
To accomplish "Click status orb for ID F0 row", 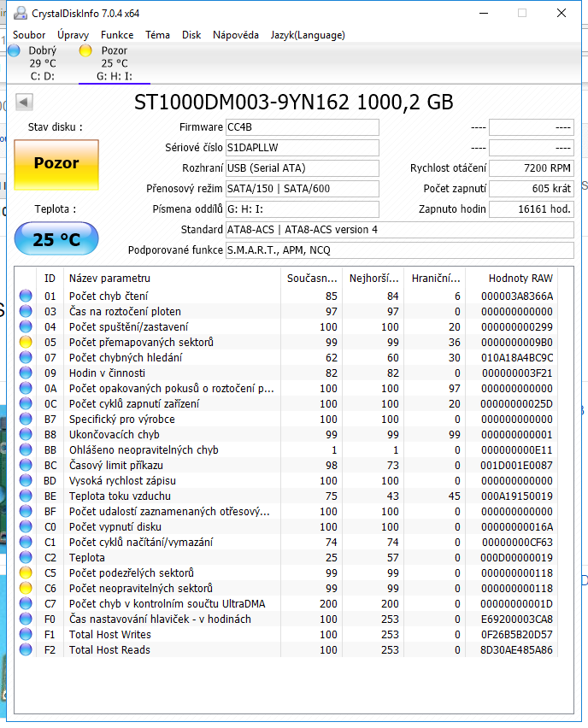I will click(26, 619).
